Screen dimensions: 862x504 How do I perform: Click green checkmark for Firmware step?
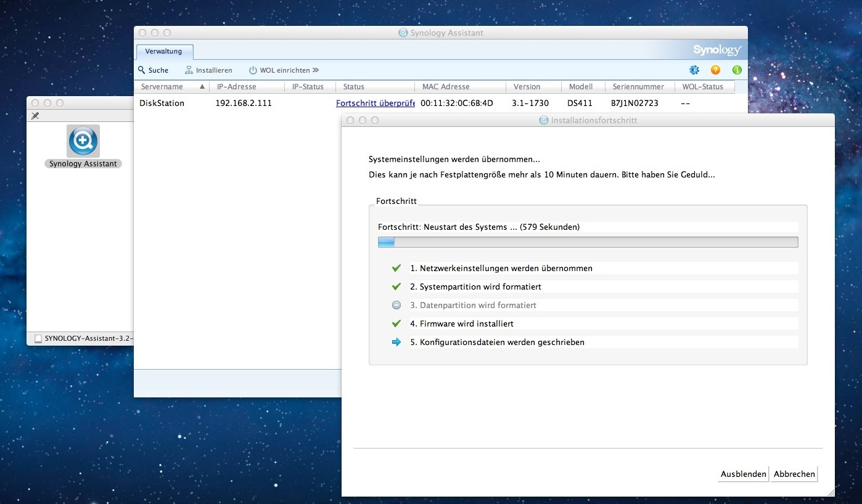[396, 323]
